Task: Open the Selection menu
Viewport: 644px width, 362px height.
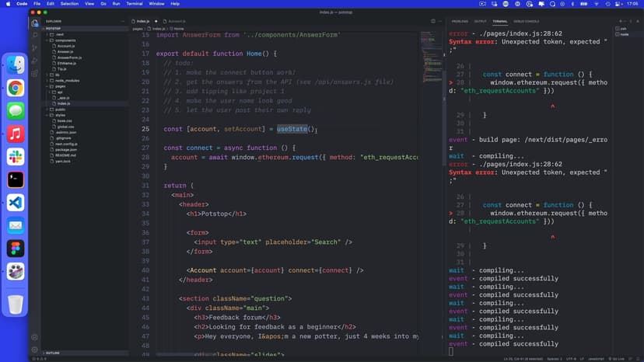Action: click(69, 4)
